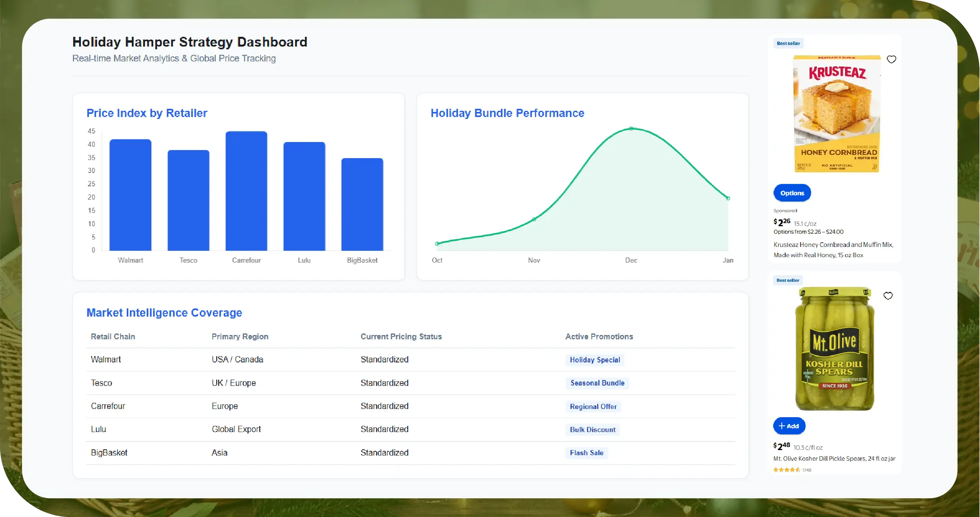
Task: Open the Regional Offer promotion tag
Action: pos(593,406)
